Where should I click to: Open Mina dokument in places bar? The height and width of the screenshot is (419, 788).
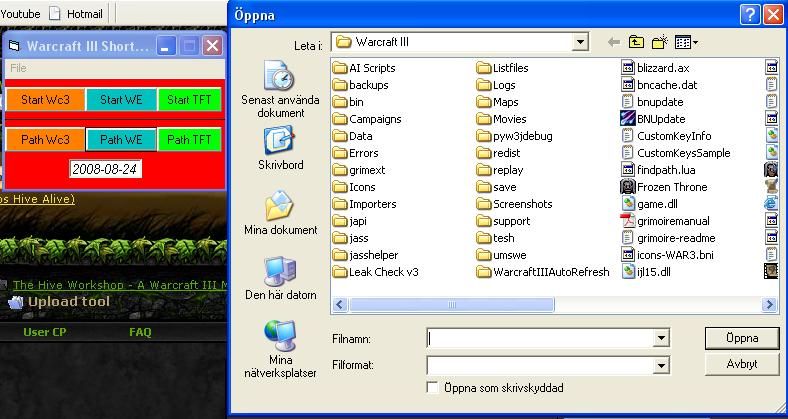[x=280, y=213]
